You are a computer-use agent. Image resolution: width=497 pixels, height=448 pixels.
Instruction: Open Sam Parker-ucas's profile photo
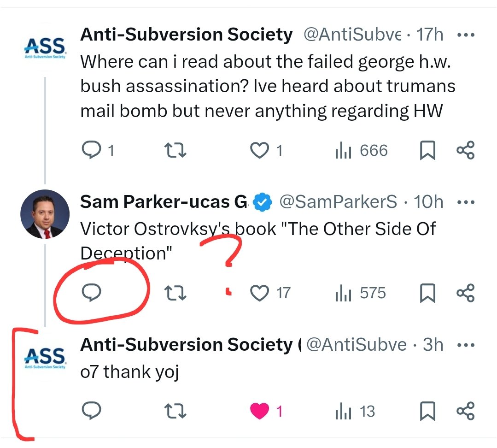point(45,214)
